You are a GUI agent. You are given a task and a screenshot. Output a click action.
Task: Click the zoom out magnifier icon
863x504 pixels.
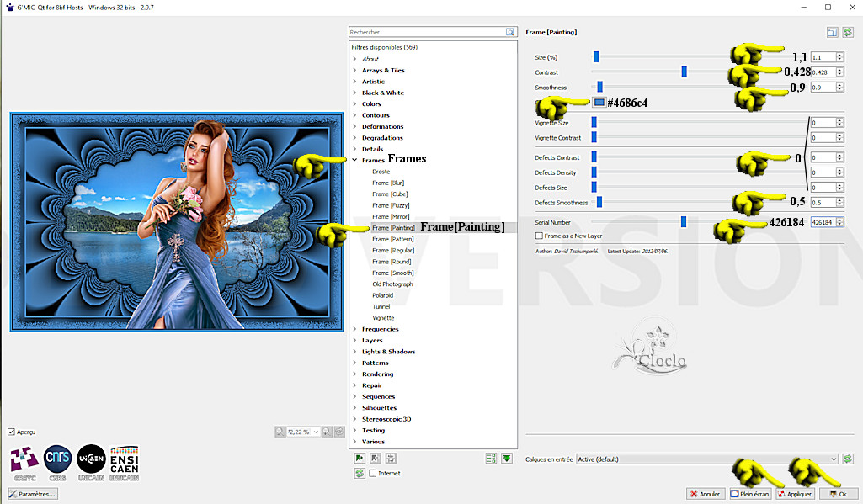tap(280, 432)
